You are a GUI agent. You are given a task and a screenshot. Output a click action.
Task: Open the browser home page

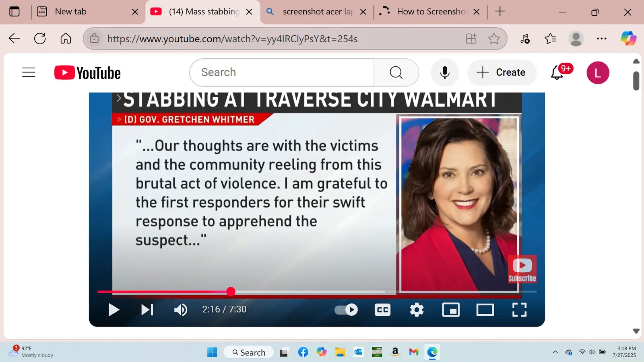66,39
